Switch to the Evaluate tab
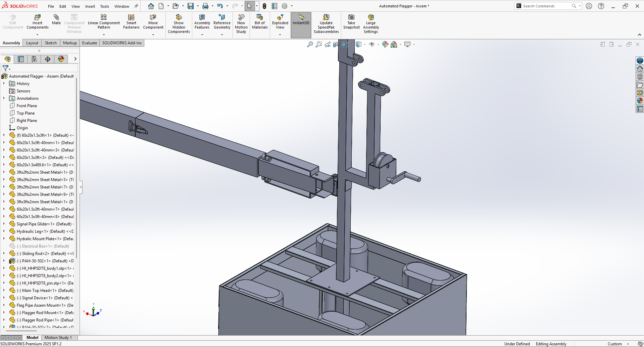 [x=90, y=43]
